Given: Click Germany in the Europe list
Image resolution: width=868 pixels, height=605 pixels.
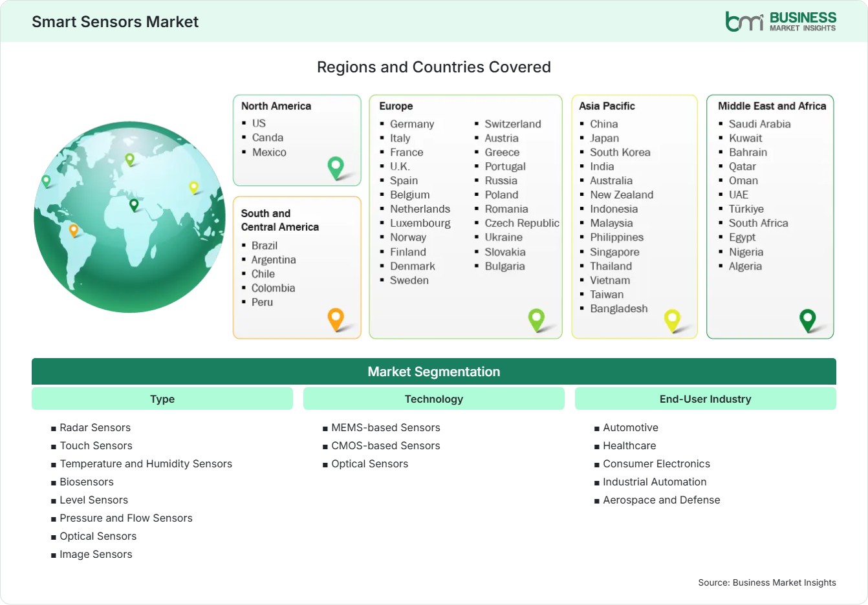Looking at the screenshot, I should pyautogui.click(x=412, y=124).
